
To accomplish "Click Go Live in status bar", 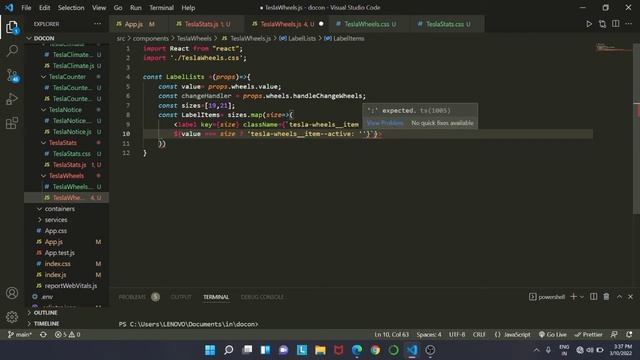I will click(552, 334).
